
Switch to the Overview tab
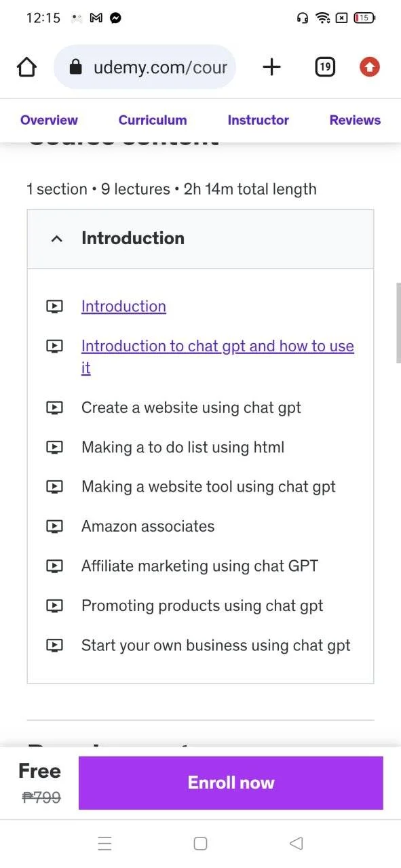[49, 120]
